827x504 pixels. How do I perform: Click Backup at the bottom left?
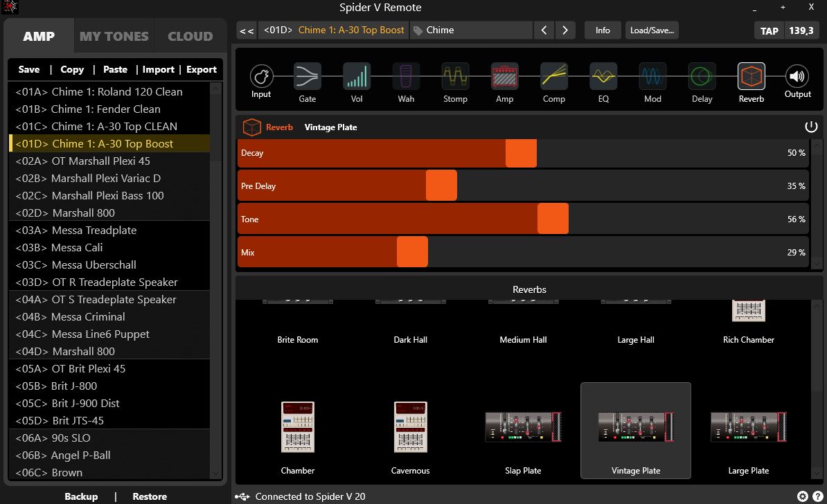tap(81, 496)
